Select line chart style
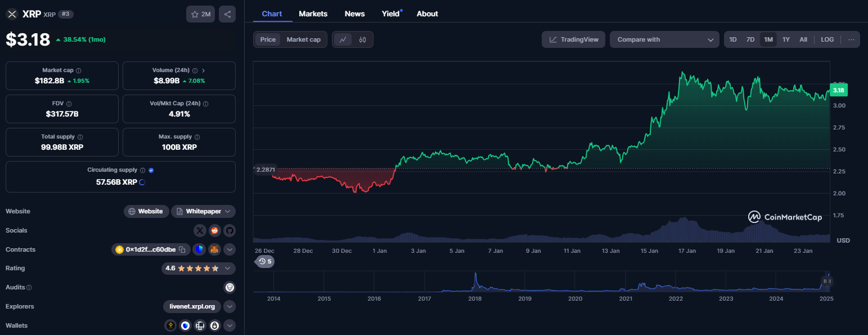This screenshot has height=335, width=868. [x=343, y=39]
